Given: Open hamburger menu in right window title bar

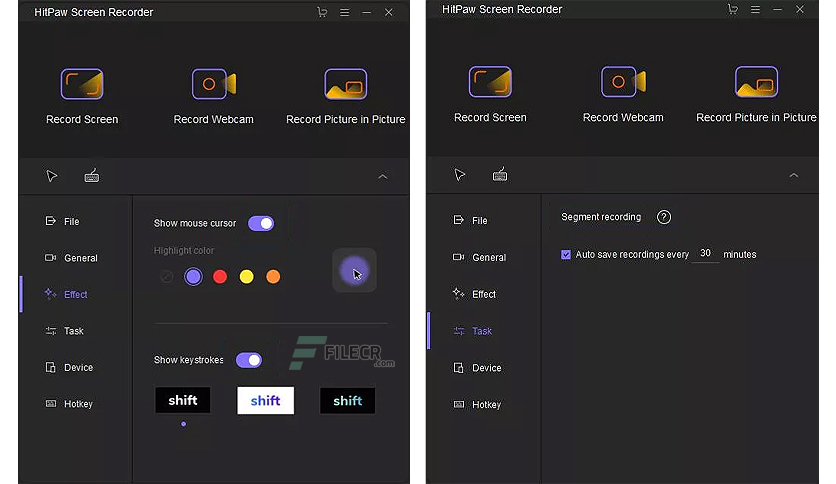Looking at the screenshot, I should (x=755, y=10).
